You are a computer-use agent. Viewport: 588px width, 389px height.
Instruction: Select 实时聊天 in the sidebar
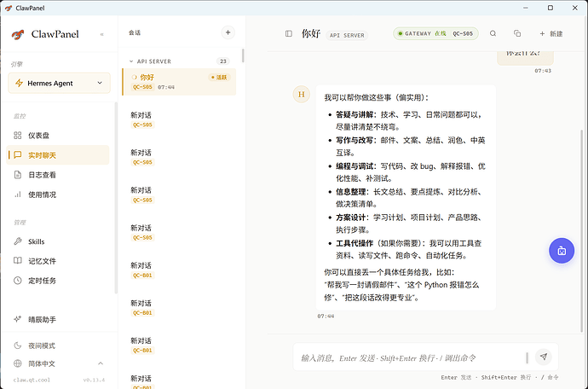[x=58, y=155]
